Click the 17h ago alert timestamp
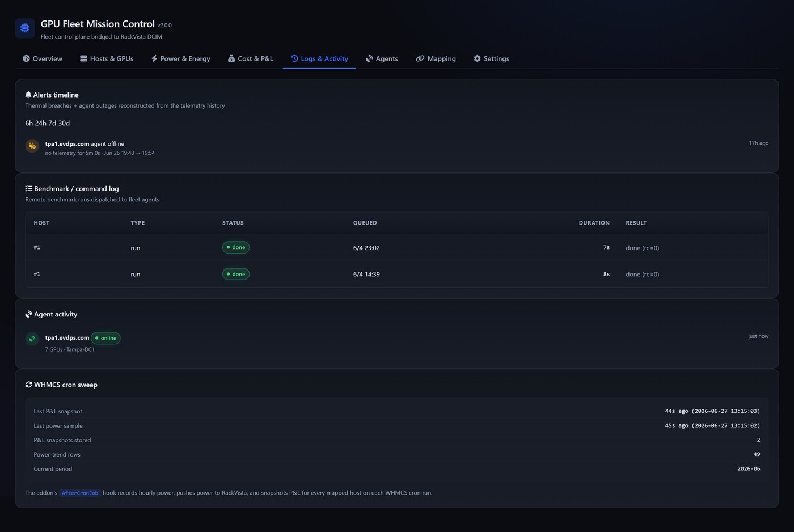 (x=759, y=143)
